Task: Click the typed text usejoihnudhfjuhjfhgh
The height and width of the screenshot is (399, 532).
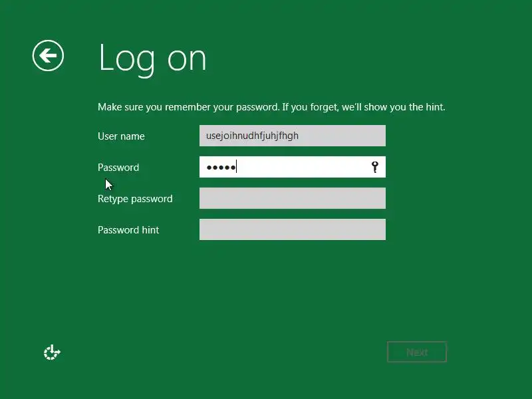Action: tap(253, 136)
